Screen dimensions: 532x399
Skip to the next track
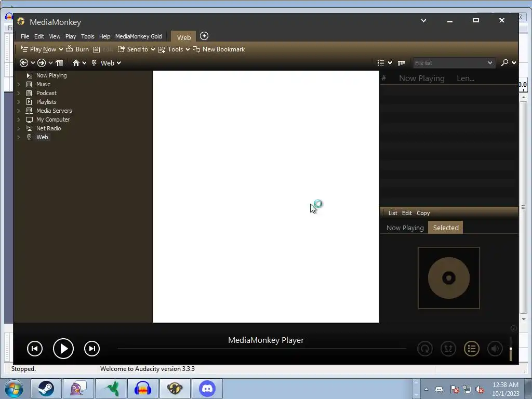point(92,349)
